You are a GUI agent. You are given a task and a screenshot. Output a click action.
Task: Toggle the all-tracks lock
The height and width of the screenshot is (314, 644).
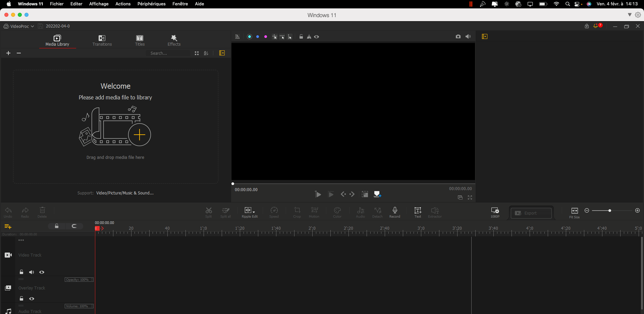point(57,226)
